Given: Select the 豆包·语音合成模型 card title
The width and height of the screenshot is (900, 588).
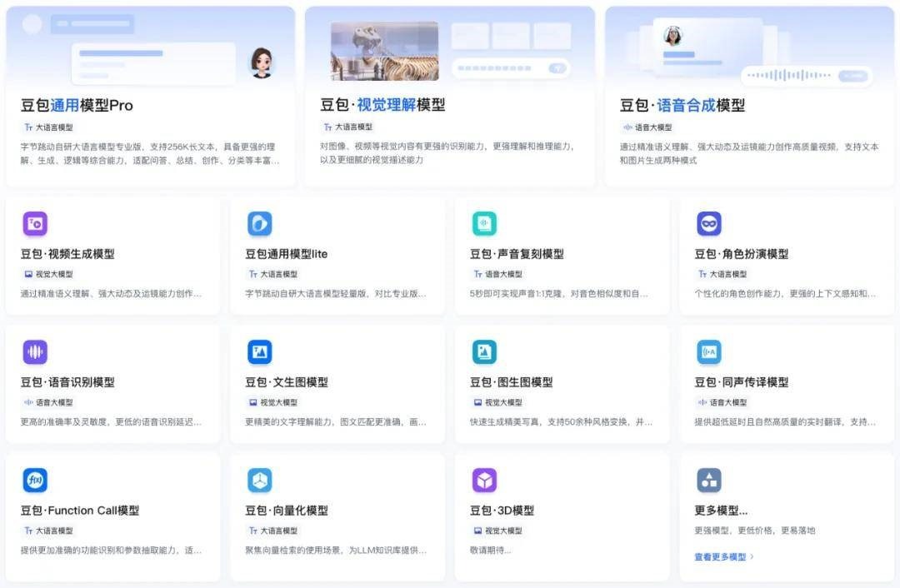Looking at the screenshot, I should [x=682, y=106].
